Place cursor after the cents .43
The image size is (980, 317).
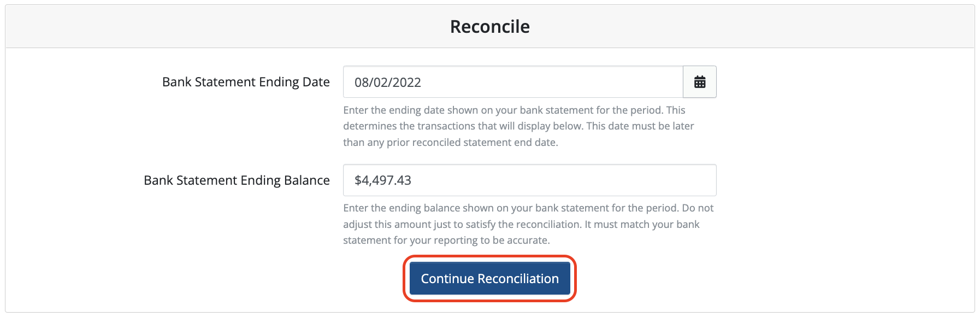412,180
